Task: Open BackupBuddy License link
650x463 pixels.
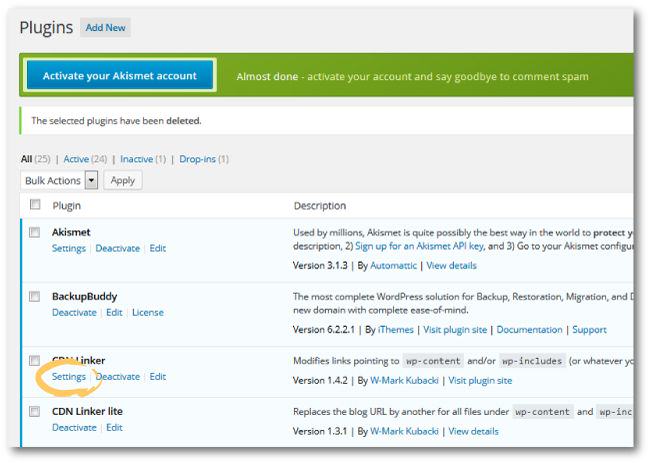Action: [x=148, y=313]
